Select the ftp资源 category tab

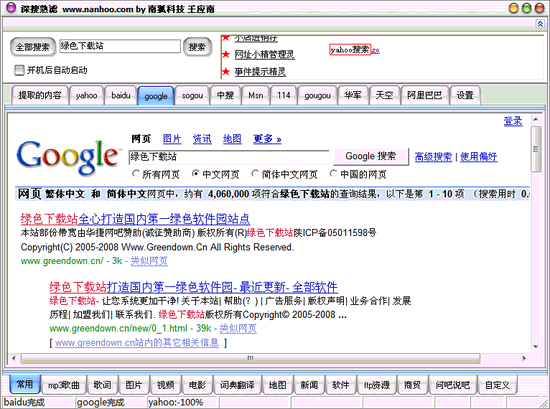(377, 385)
